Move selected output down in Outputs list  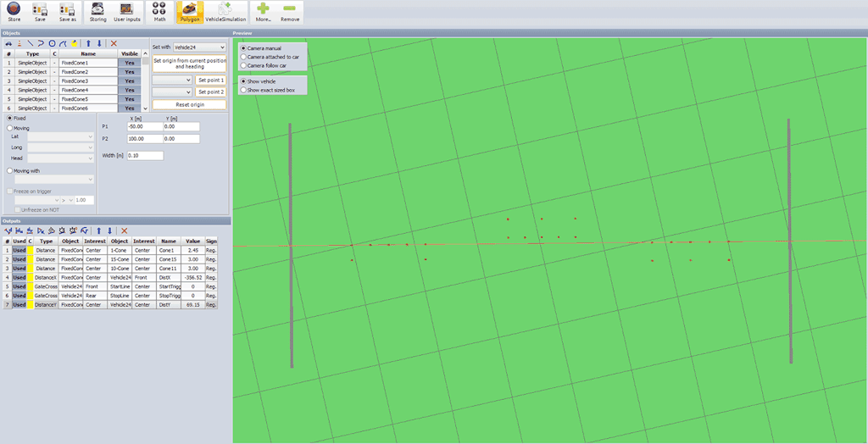[x=109, y=230]
